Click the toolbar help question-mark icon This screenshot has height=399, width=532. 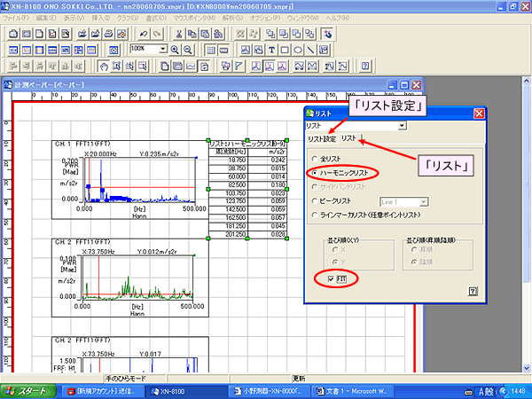[x=365, y=66]
